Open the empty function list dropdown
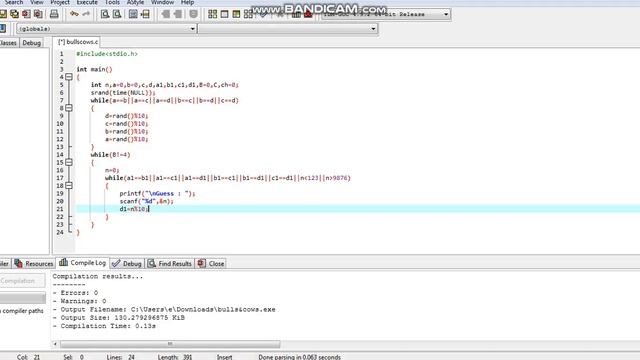Image resolution: width=640 pixels, height=360 pixels. pyautogui.click(x=288, y=29)
